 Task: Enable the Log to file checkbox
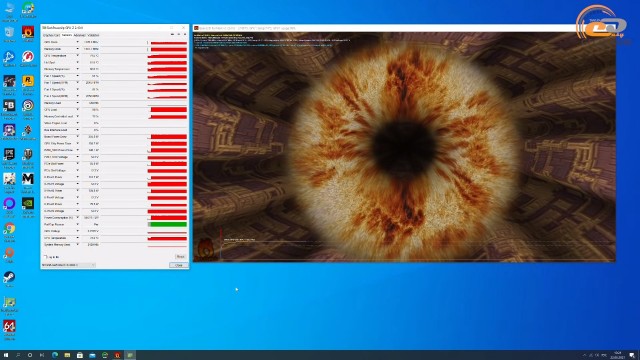[x=45, y=257]
